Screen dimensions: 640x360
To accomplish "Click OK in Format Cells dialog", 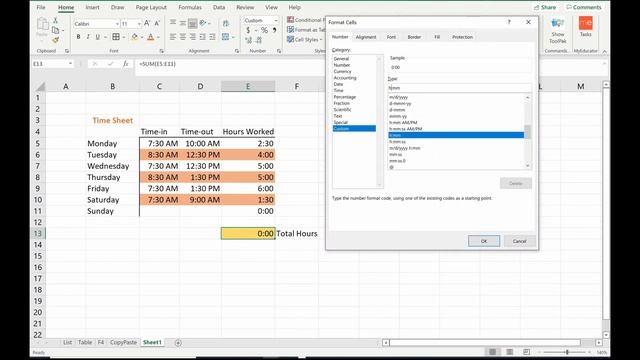I will (x=484, y=241).
